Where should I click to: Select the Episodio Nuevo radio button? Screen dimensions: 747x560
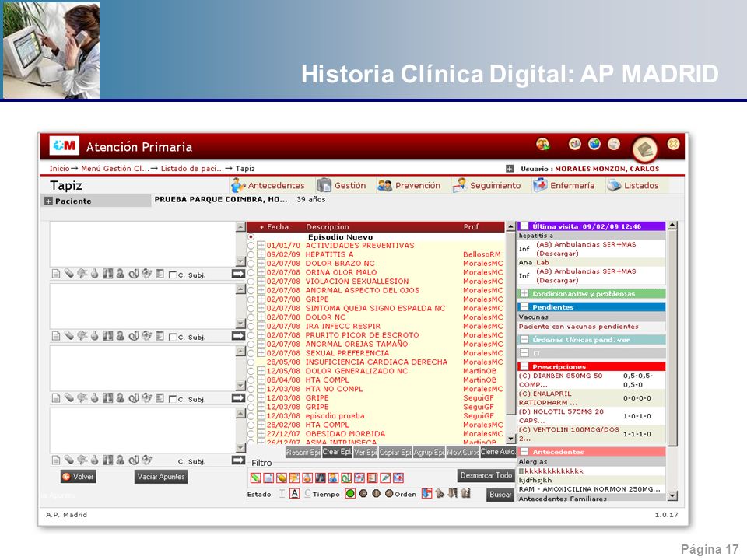[251, 236]
